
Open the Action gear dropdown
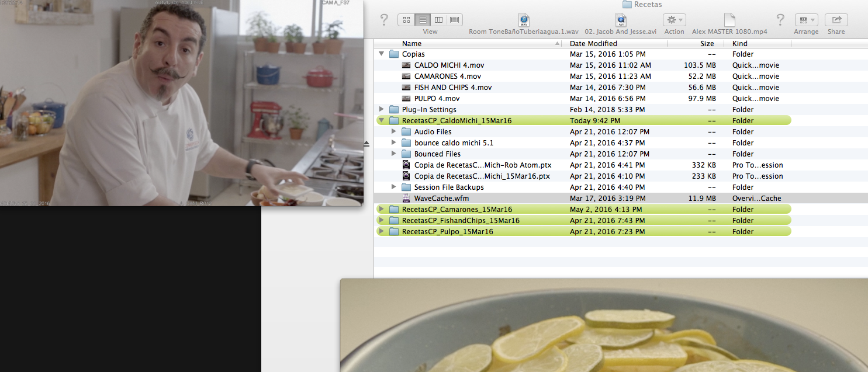coord(674,20)
